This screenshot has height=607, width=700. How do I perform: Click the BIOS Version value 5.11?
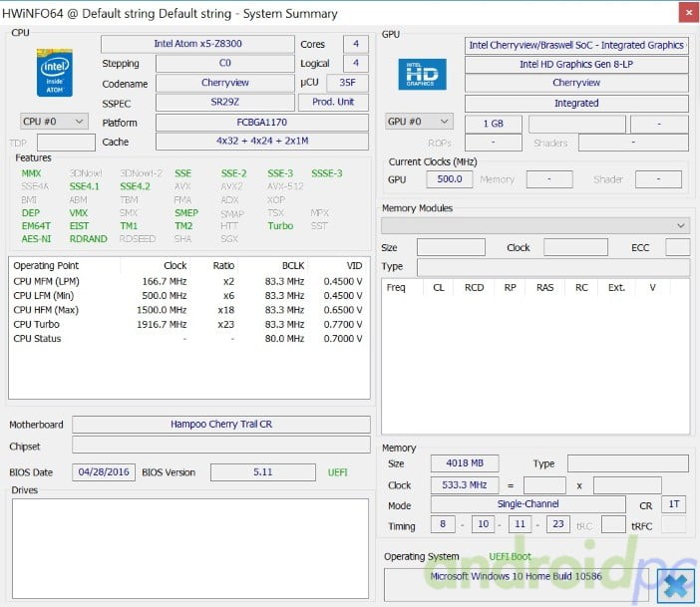tap(263, 472)
